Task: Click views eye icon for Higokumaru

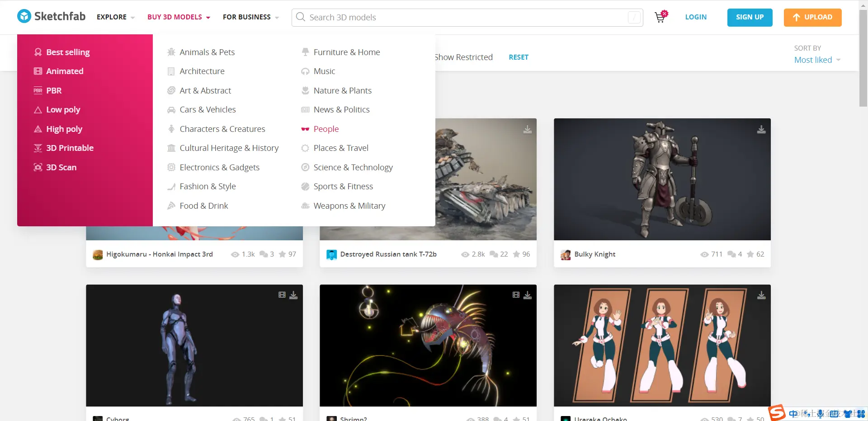Action: (x=235, y=254)
